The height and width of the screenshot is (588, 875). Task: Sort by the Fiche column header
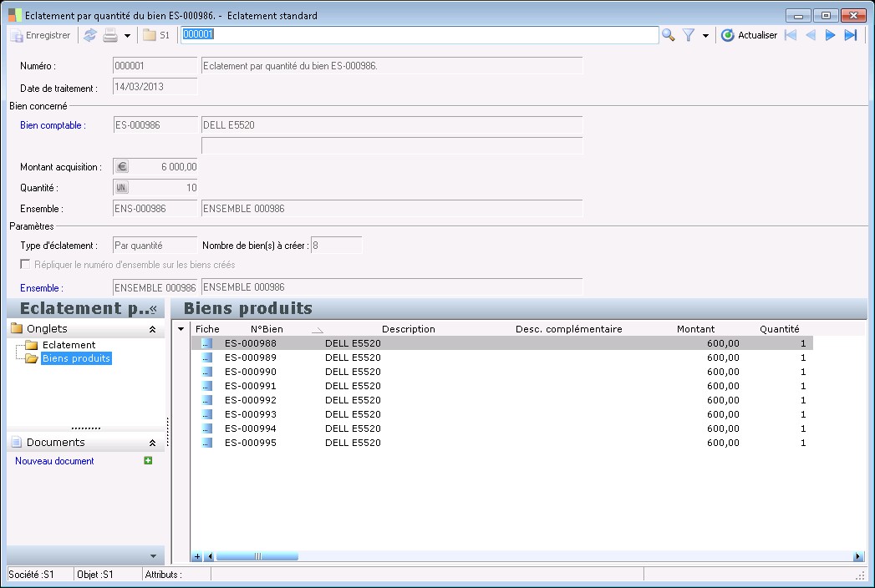(x=207, y=329)
